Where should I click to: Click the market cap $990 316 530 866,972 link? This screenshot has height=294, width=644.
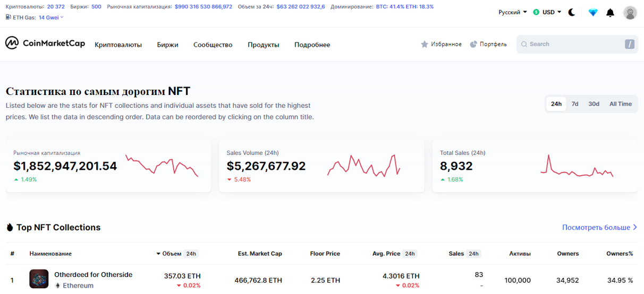point(203,6)
